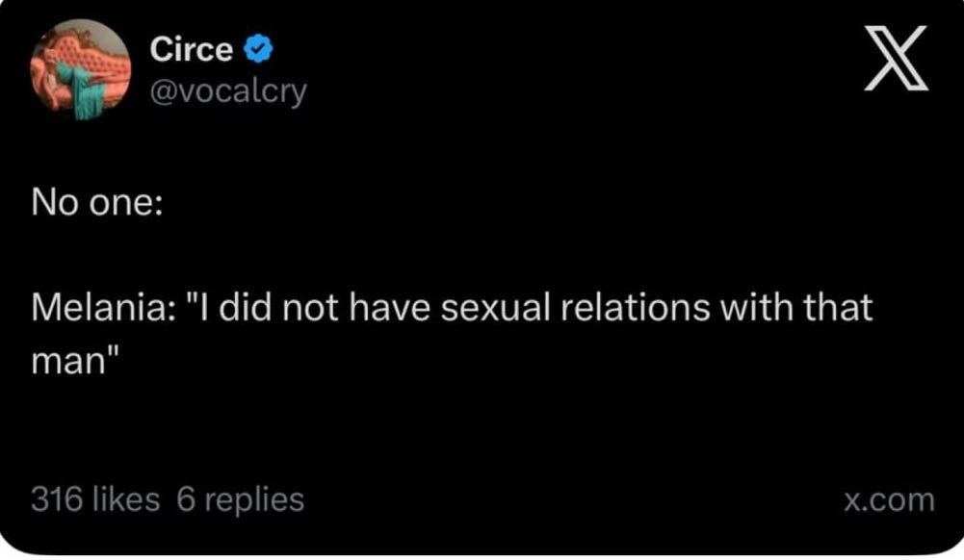
Task: Open Circe's round profile picture
Action: coord(81,69)
